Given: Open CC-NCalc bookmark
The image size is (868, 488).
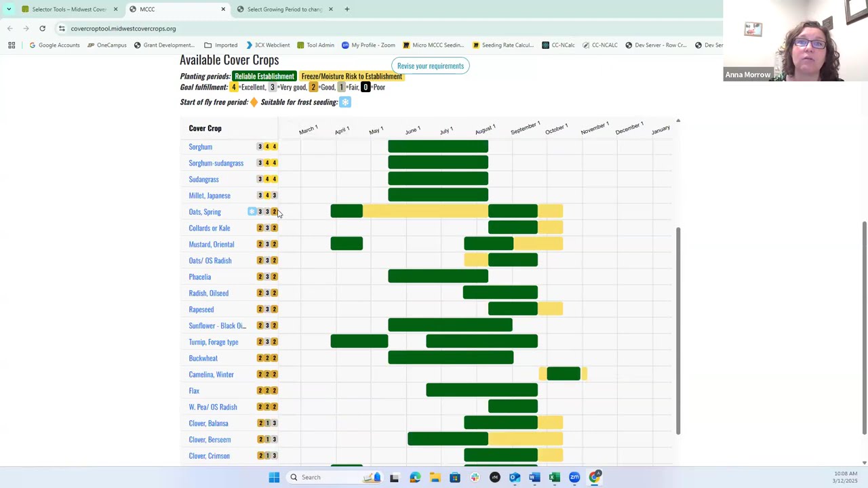Looking at the screenshot, I should point(558,45).
